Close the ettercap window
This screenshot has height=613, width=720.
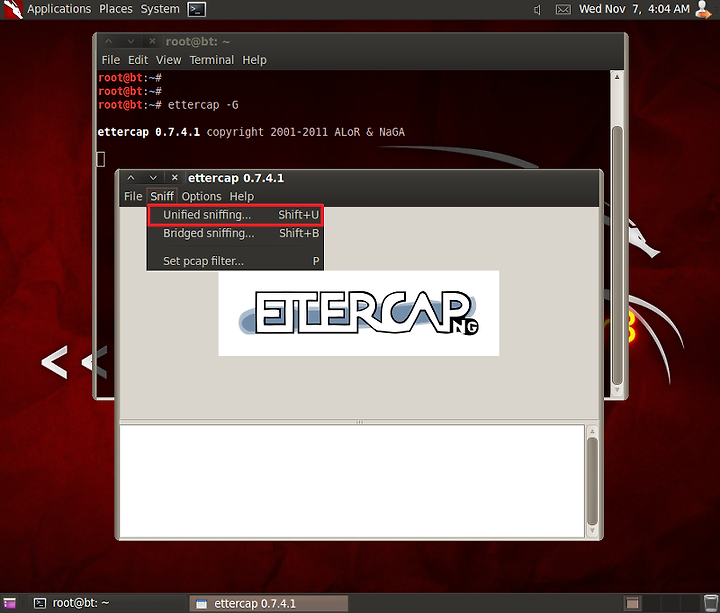174,178
